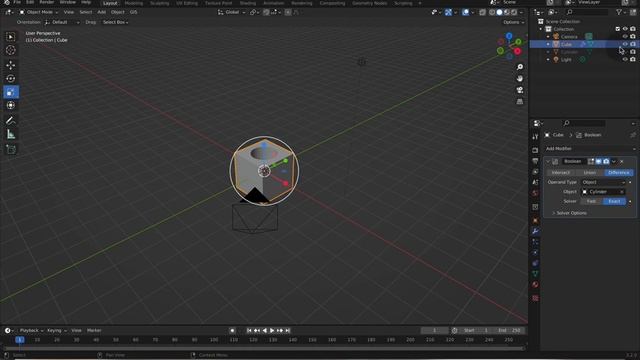
Task: Select the Annotate tool
Action: point(11,120)
